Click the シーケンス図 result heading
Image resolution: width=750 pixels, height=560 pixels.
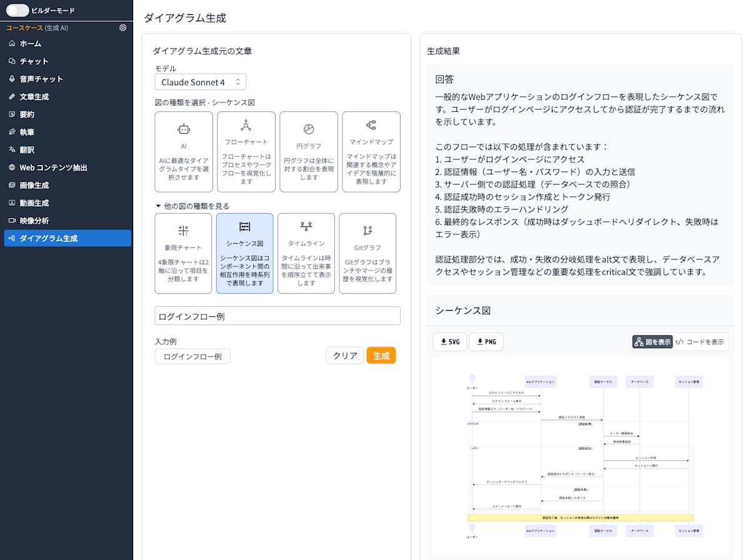point(463,311)
